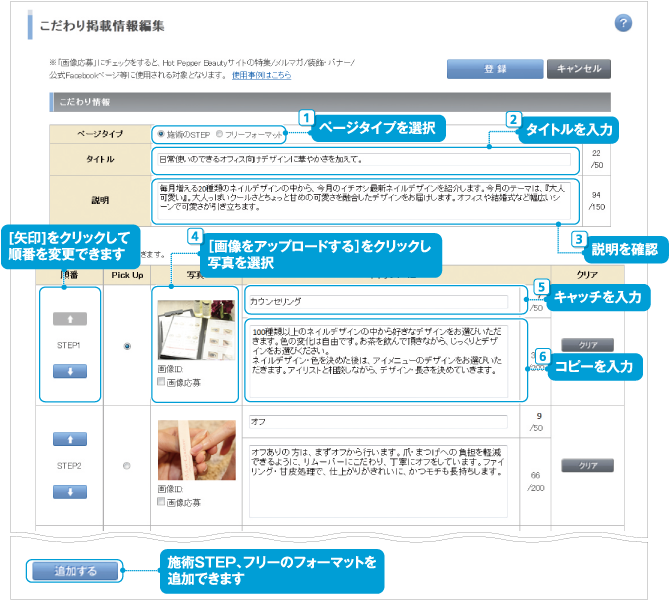Open the 使用事例はこちら link

coord(262,75)
